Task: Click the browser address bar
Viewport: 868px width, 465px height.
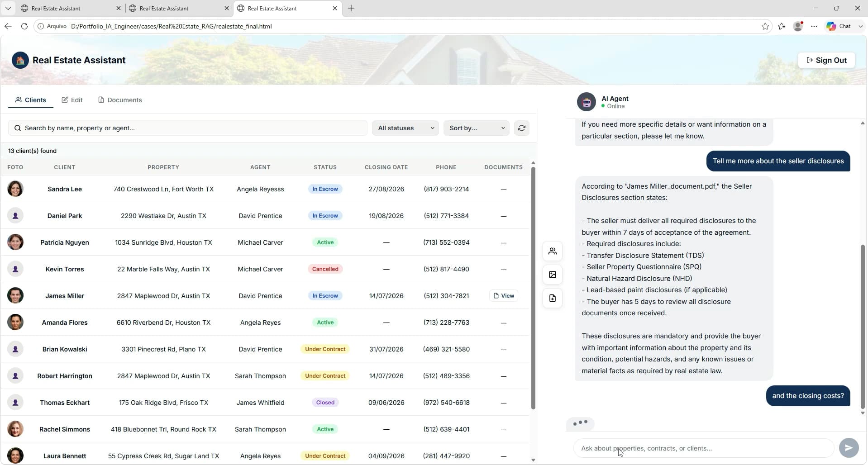Action: (402, 26)
